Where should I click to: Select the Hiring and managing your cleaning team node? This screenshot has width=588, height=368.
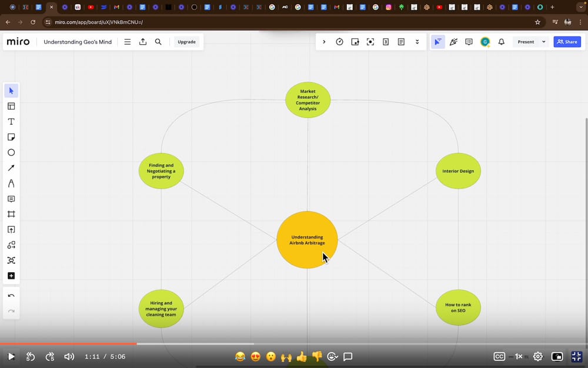click(x=161, y=309)
